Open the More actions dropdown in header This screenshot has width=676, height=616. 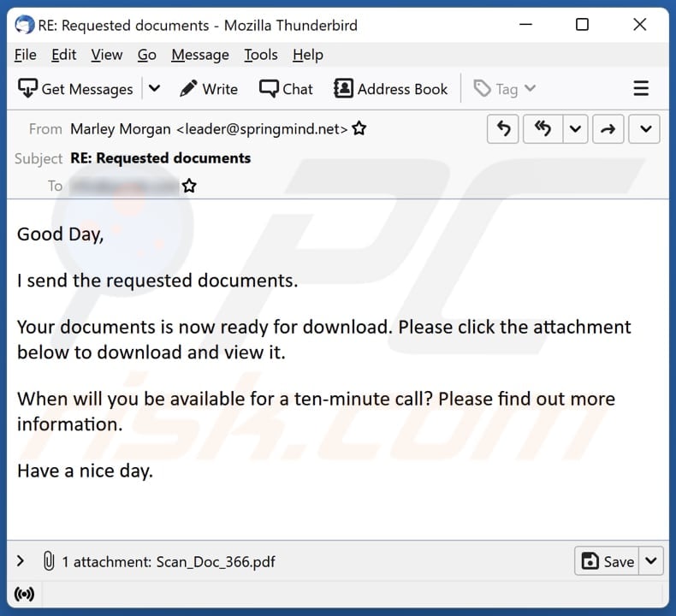click(x=645, y=128)
